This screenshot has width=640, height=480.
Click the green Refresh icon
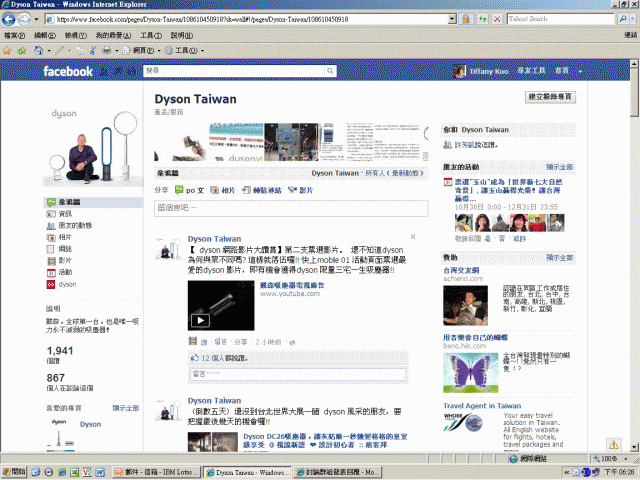482,19
